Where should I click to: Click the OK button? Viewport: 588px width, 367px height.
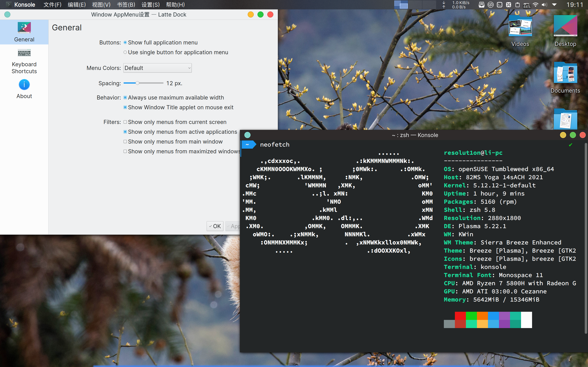[x=215, y=226]
